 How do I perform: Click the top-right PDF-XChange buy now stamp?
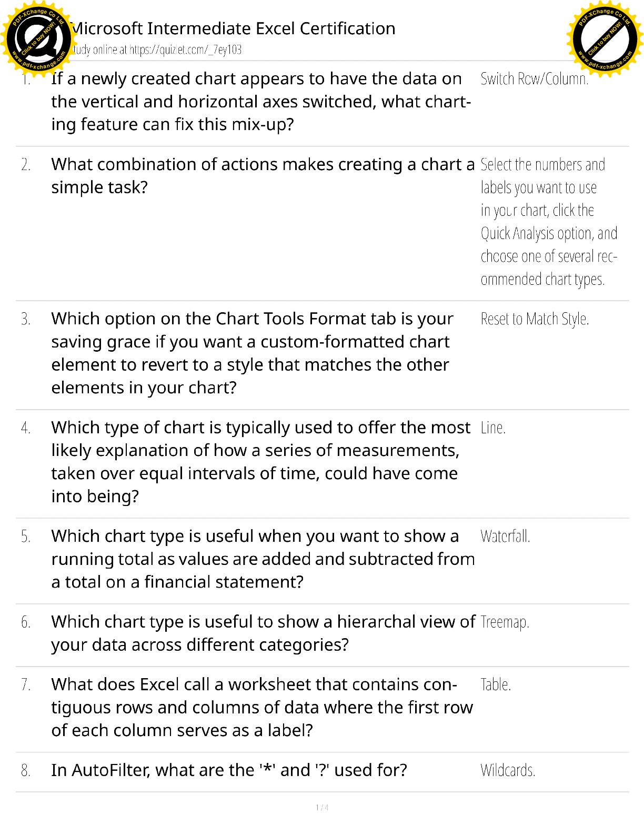click(x=605, y=38)
